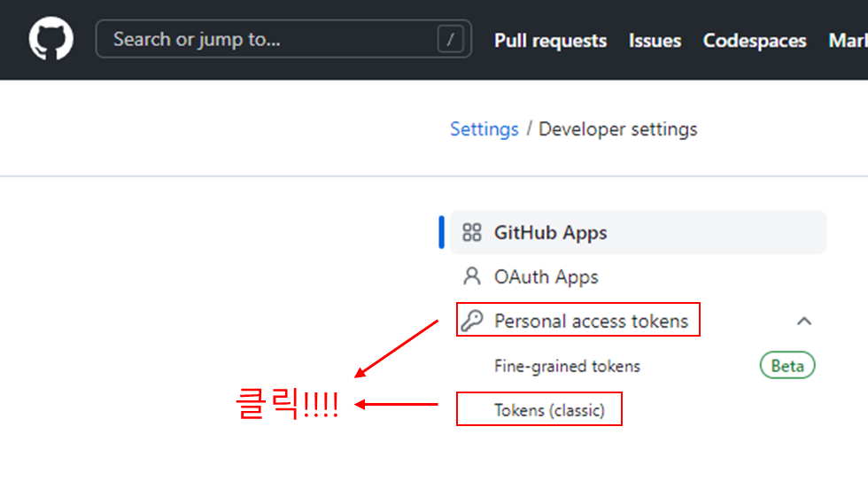Collapse Personal access tokens chevron

coord(804,321)
